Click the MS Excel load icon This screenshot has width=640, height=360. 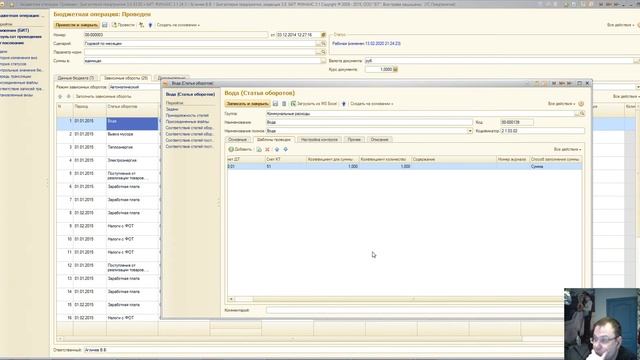(x=293, y=104)
